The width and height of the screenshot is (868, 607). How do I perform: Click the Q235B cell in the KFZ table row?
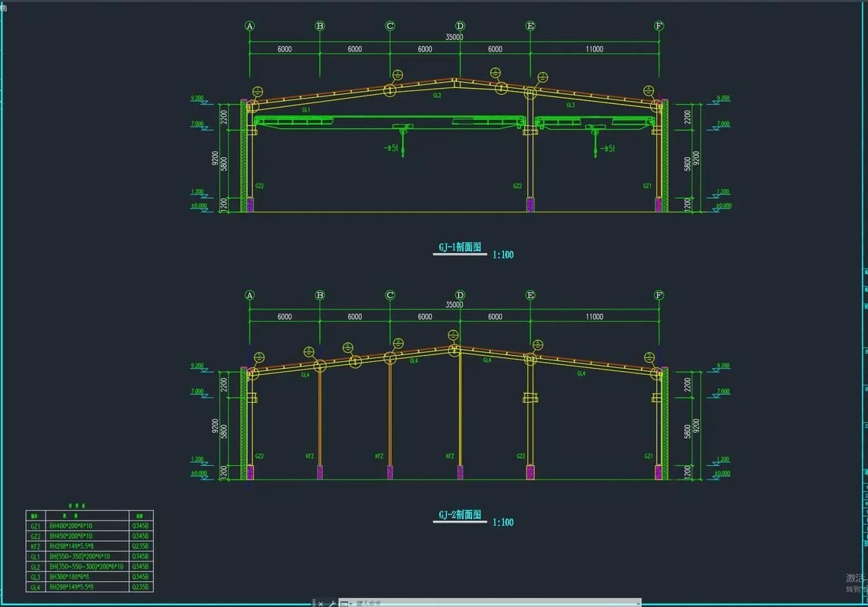(140, 546)
